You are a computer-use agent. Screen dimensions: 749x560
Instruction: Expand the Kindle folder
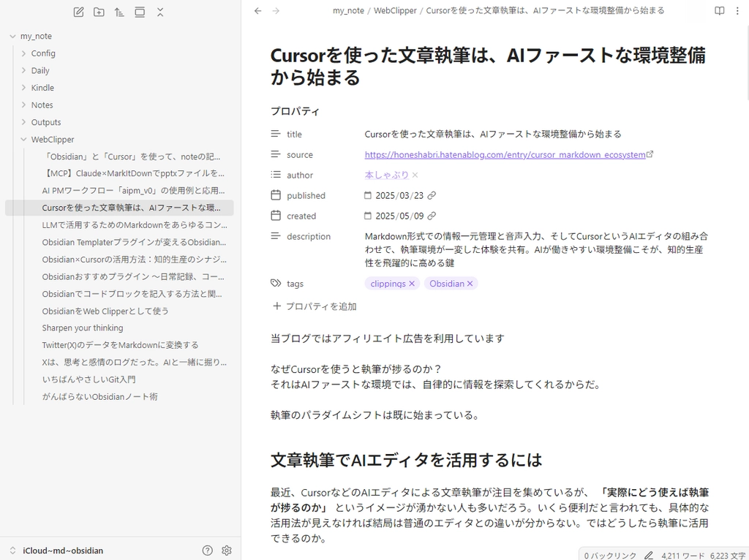click(x=23, y=88)
